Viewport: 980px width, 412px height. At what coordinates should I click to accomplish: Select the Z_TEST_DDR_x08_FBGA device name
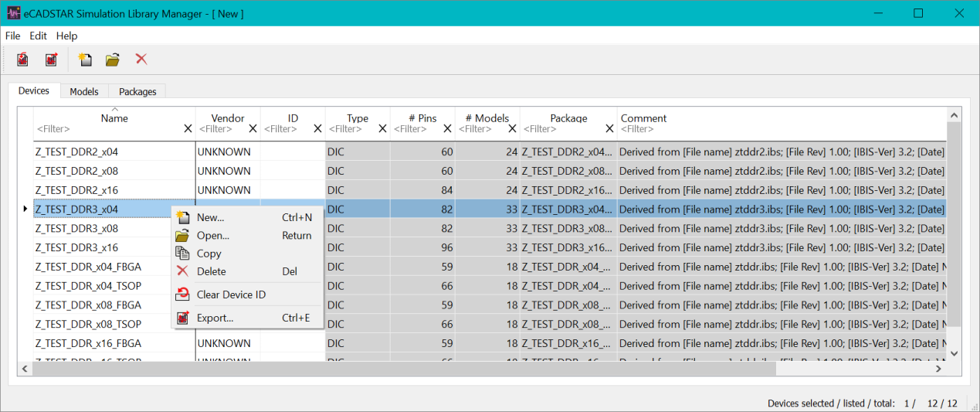pos(88,305)
